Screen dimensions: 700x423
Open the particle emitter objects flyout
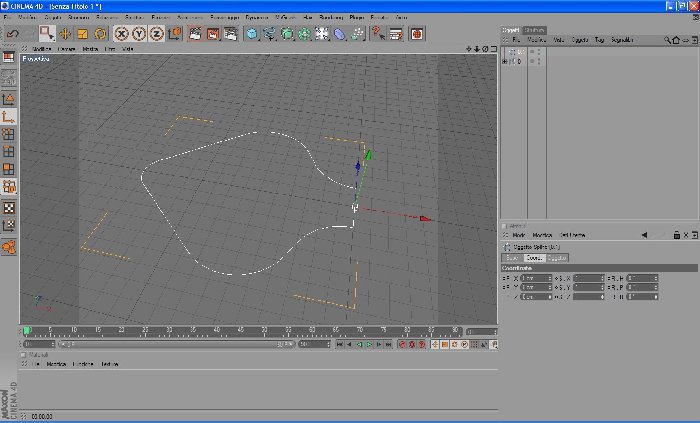point(357,33)
